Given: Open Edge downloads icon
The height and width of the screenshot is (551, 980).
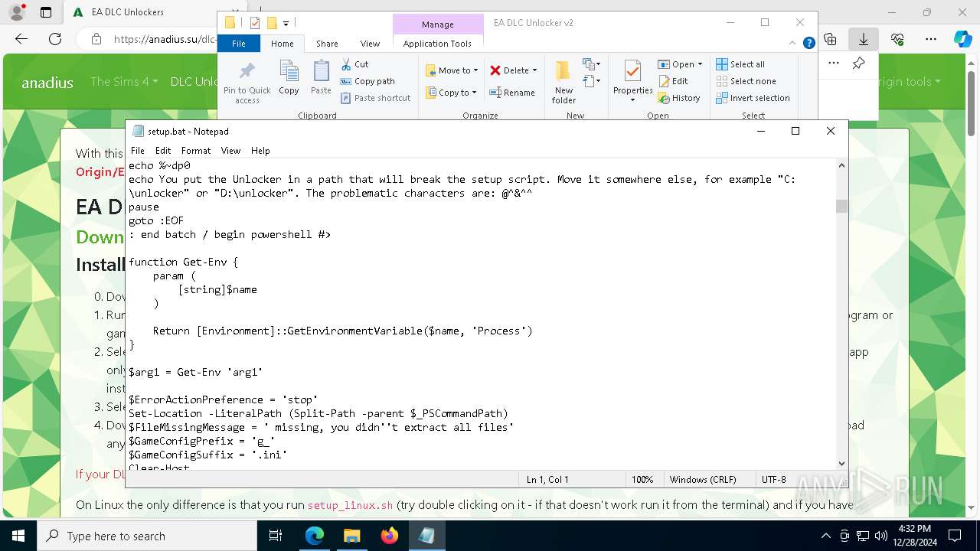Looking at the screenshot, I should tap(864, 39).
